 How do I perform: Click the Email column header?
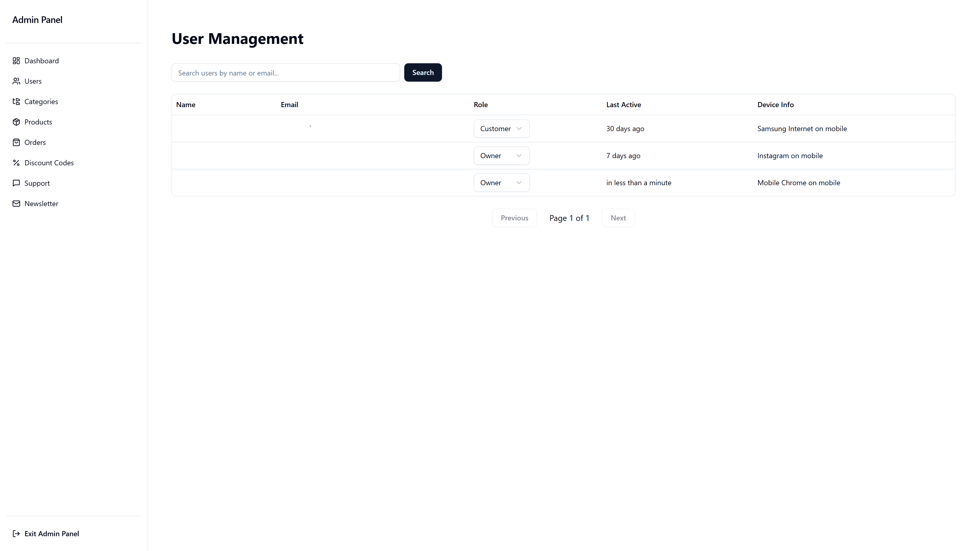[289, 105]
